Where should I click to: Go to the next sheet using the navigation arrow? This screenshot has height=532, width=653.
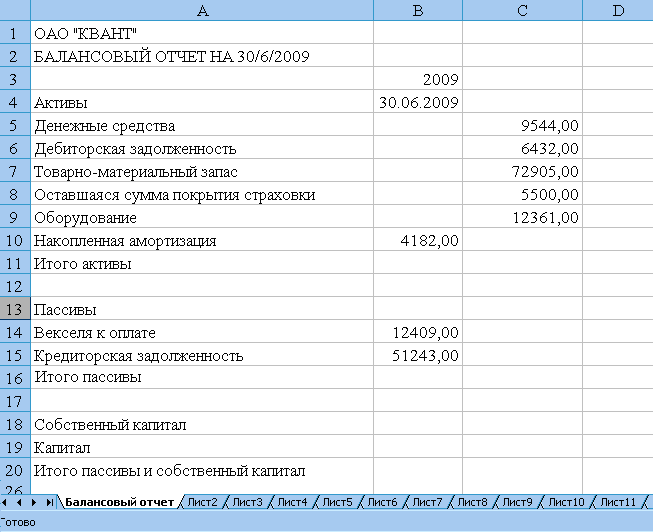click(x=34, y=502)
